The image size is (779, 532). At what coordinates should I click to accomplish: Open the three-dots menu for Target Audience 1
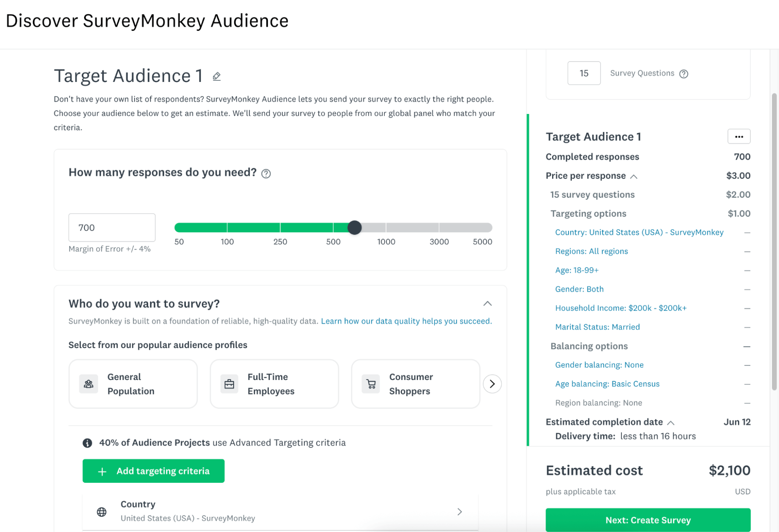click(739, 136)
